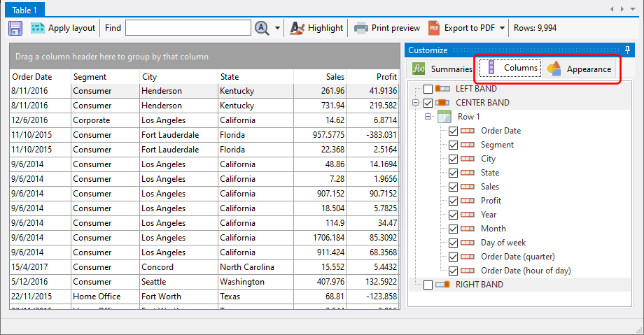Click the Highlight toolbar icon
Viewport: 644px width, 335px height.
pyautogui.click(x=297, y=28)
